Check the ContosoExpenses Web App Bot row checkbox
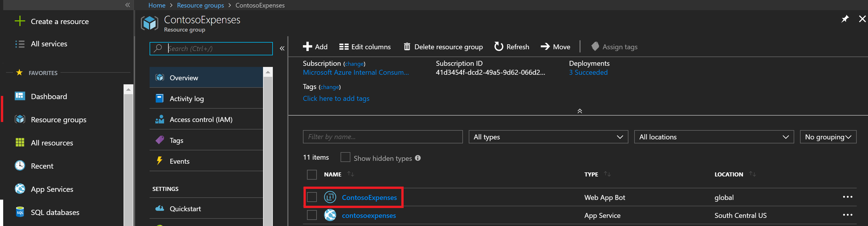The image size is (868, 226). point(312,197)
